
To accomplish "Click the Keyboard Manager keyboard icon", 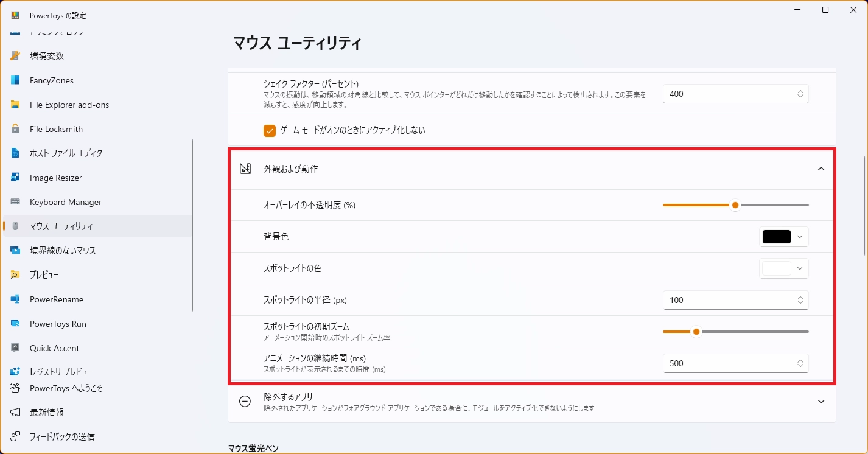I will (16, 202).
